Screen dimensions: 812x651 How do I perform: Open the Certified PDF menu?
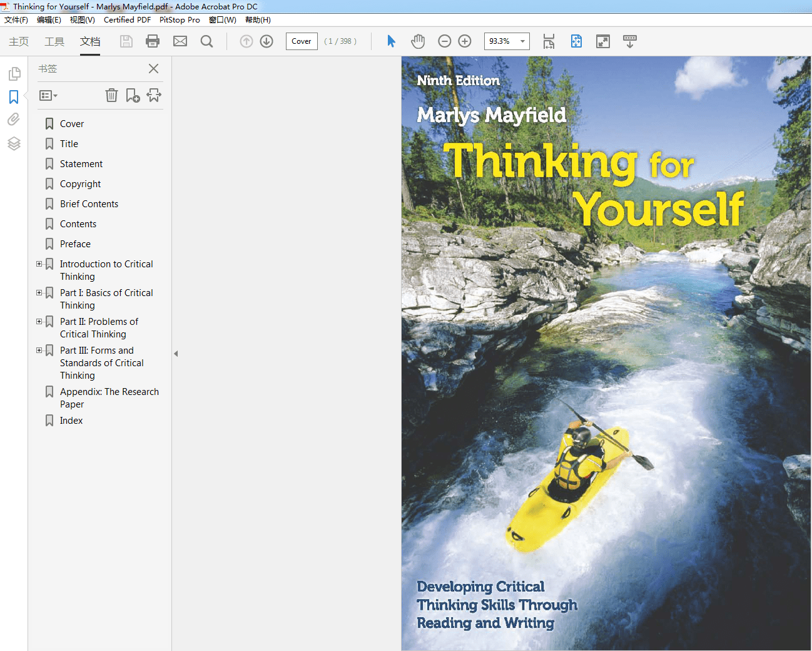pyautogui.click(x=127, y=20)
